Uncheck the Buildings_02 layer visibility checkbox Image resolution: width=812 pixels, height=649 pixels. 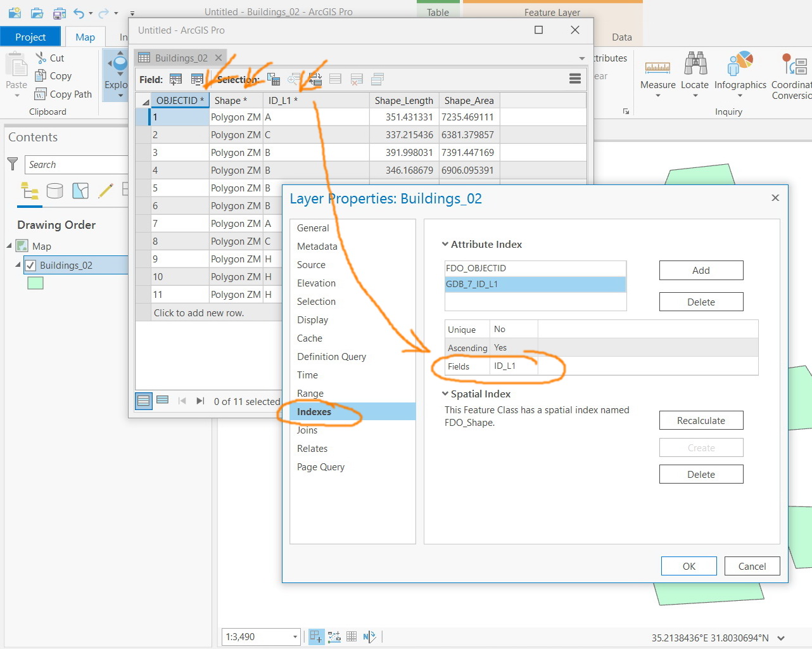(30, 266)
